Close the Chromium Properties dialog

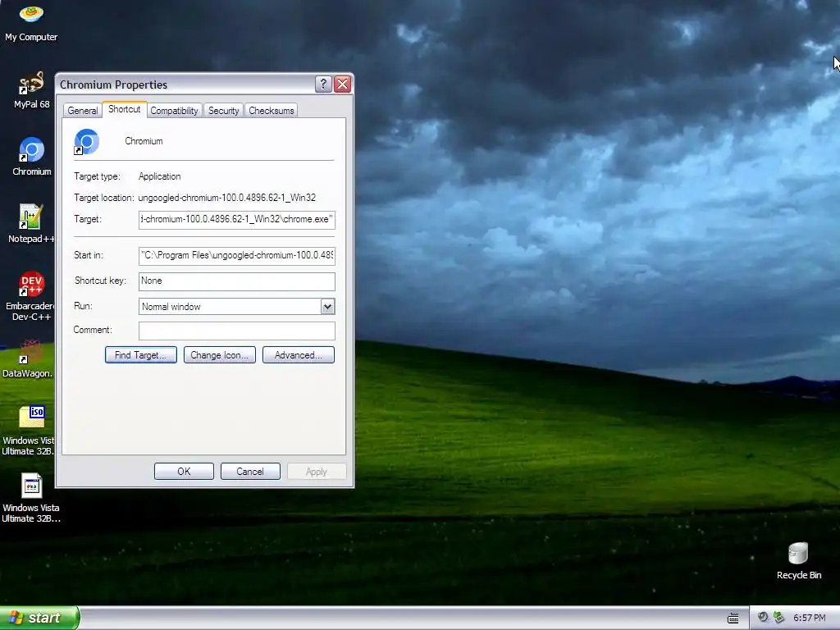[x=342, y=84]
